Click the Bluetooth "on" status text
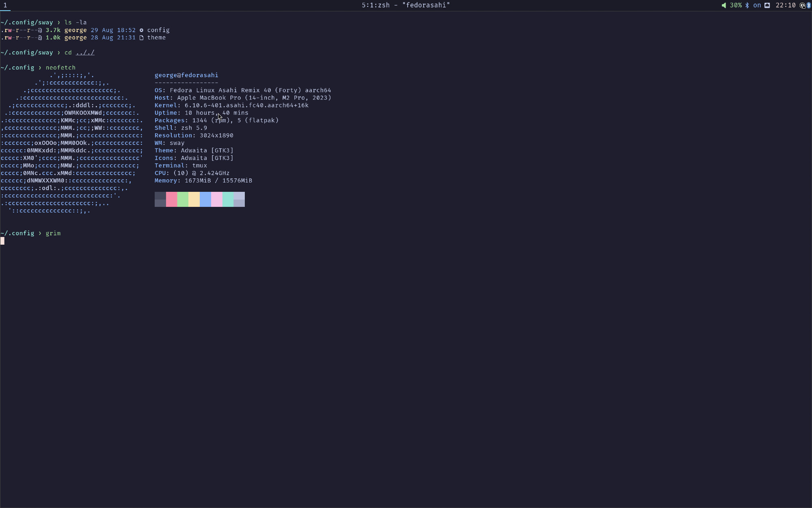Viewport: 812px width, 508px height. [x=757, y=5]
